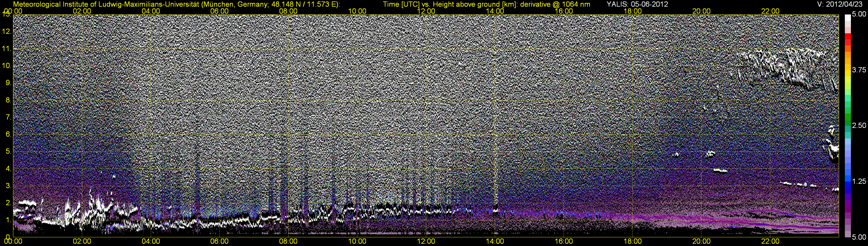Click the 08:00 label on upper time axis
The width and height of the screenshot is (868, 246).
[288, 11]
